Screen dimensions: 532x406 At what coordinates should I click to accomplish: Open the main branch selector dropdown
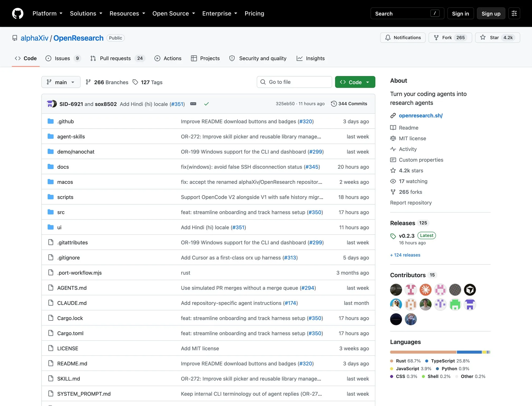tap(61, 82)
